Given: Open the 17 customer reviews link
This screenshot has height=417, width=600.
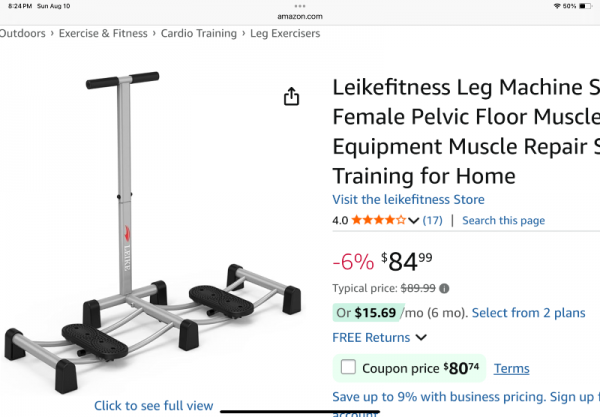Looking at the screenshot, I should (x=432, y=220).
